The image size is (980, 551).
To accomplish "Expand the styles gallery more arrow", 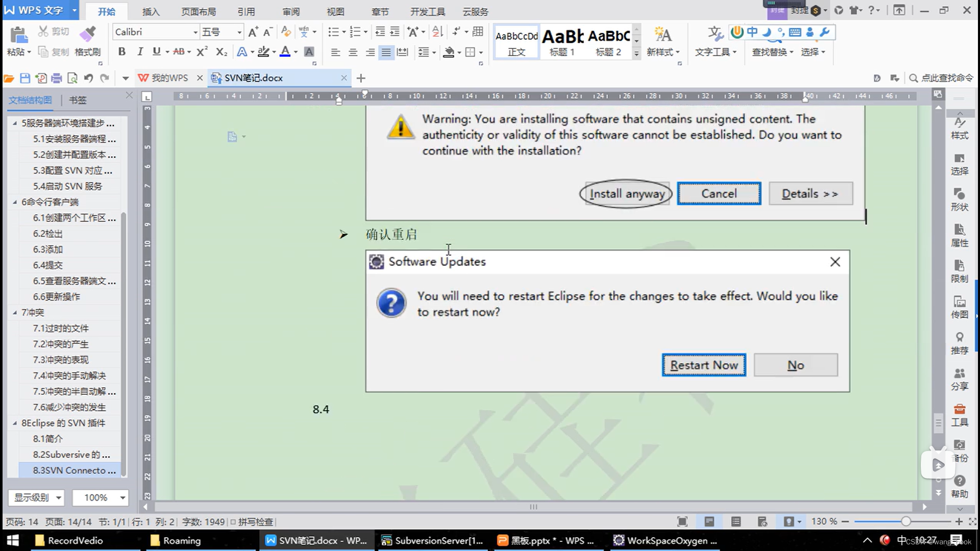I will (x=636, y=53).
